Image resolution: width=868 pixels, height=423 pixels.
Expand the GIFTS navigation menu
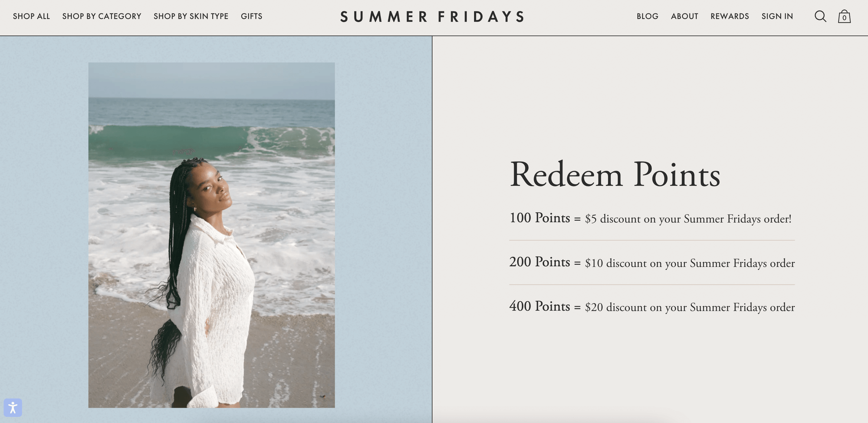click(252, 16)
